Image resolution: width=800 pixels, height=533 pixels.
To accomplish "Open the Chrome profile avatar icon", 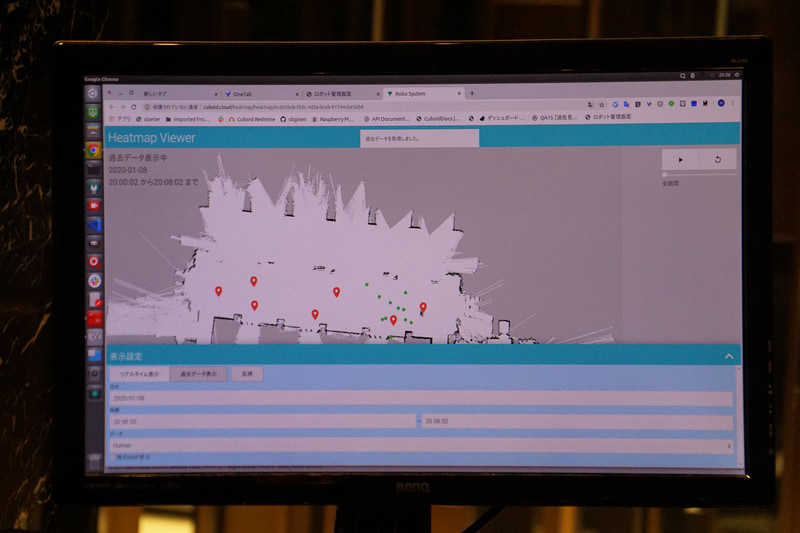I will [721, 103].
